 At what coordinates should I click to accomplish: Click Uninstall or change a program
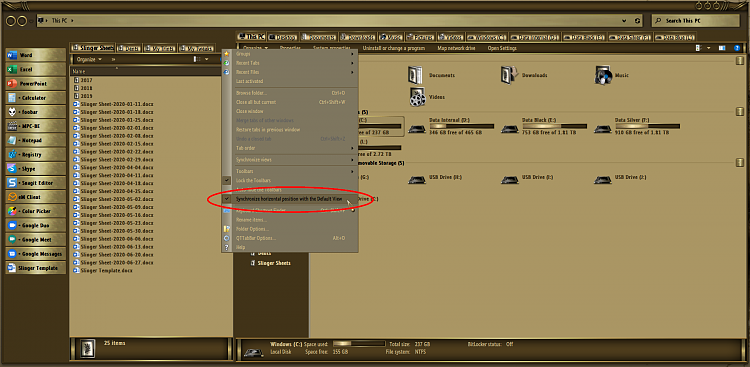tap(394, 48)
